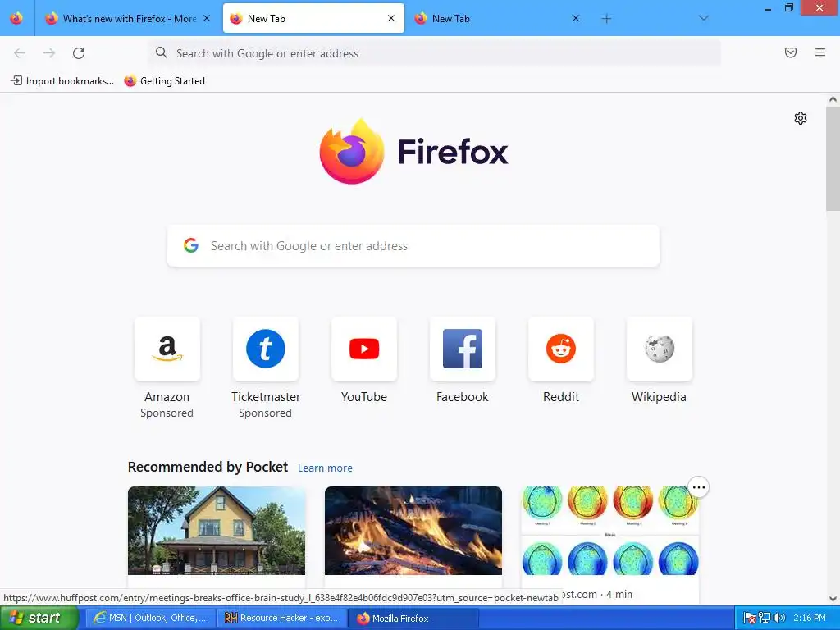Viewport: 840px width, 630px height.
Task: Close the rightmost New Tab
Action: pos(576,18)
